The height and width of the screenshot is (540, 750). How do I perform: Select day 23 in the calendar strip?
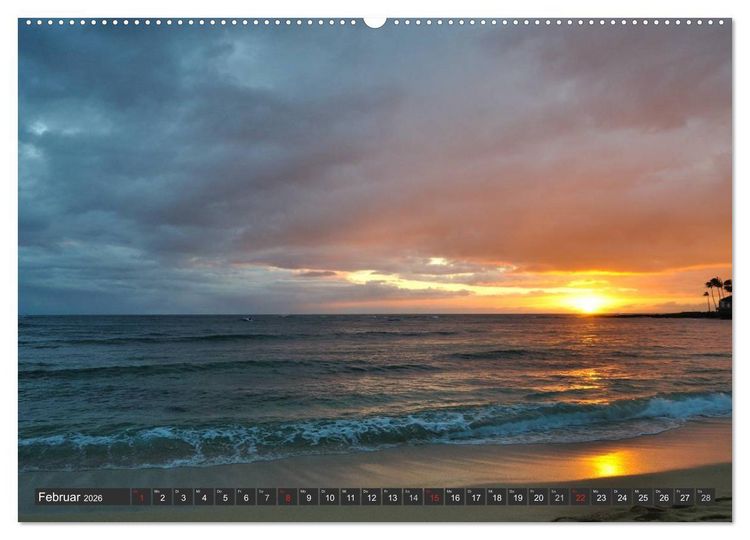coord(601,497)
